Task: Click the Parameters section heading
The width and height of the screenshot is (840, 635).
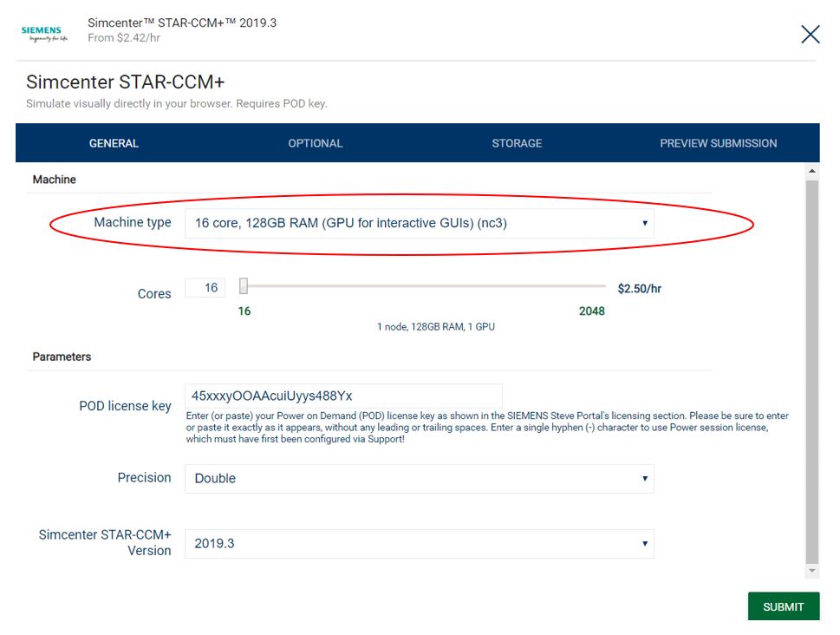Action: [62, 357]
